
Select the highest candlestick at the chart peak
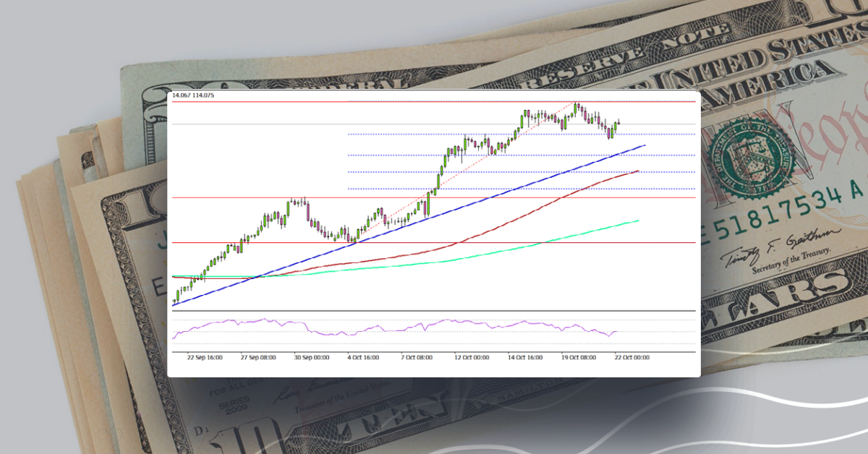576,108
